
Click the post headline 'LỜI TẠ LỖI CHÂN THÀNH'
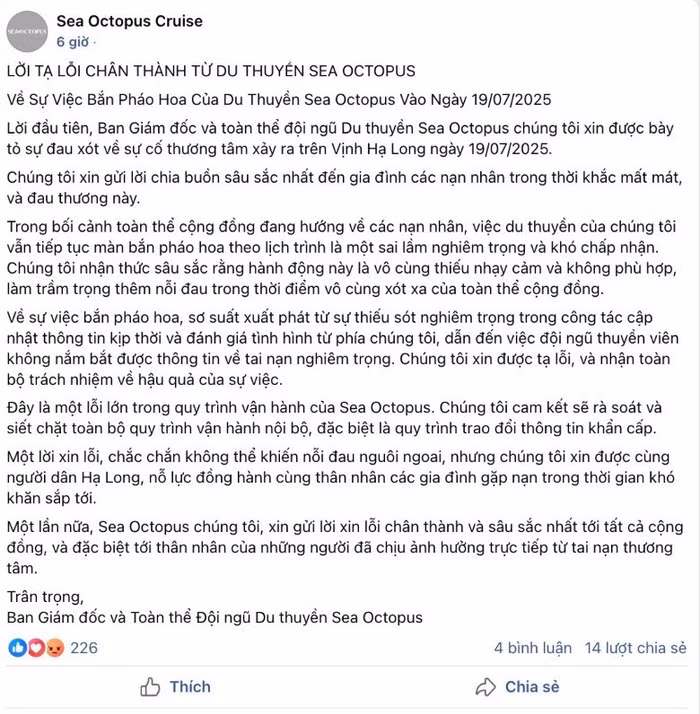(x=210, y=73)
